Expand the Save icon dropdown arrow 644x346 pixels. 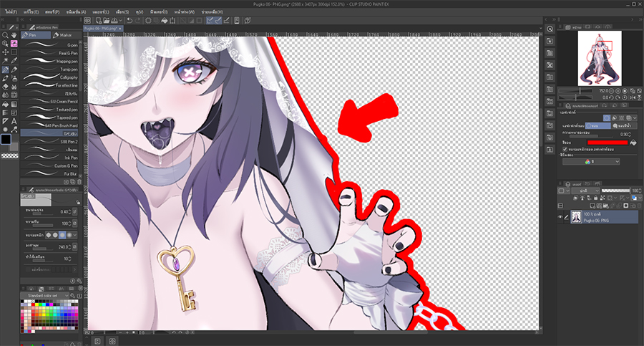coord(121,21)
